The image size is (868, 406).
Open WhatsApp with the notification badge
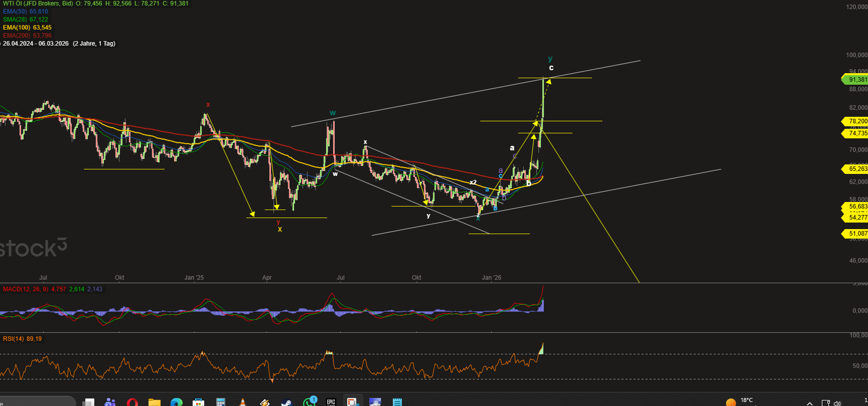click(309, 401)
